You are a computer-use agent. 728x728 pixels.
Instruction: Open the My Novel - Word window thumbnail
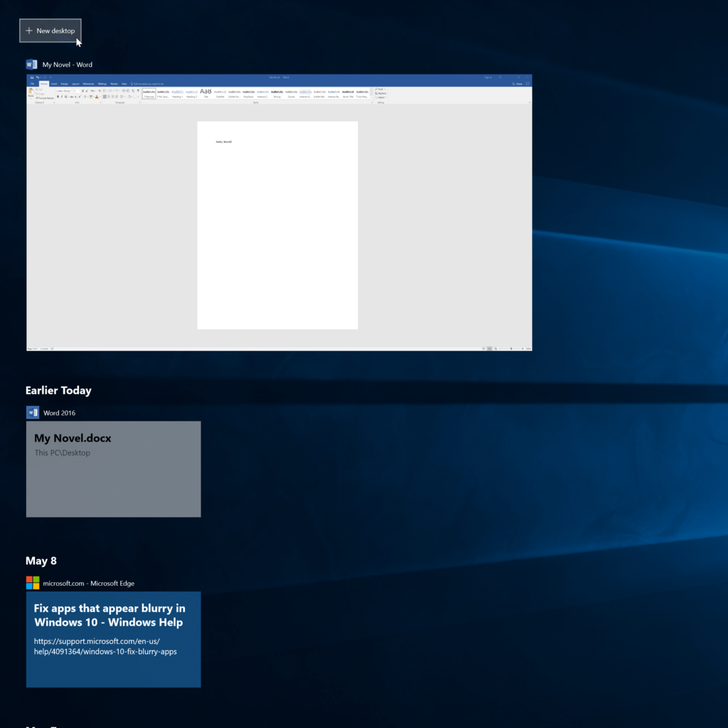point(279,213)
